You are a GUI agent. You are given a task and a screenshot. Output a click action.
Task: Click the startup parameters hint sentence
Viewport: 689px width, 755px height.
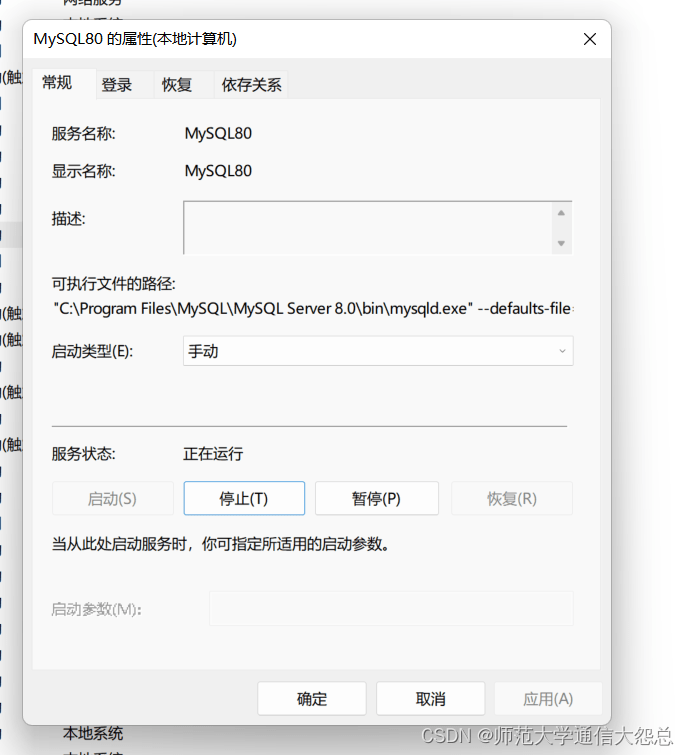pos(221,544)
